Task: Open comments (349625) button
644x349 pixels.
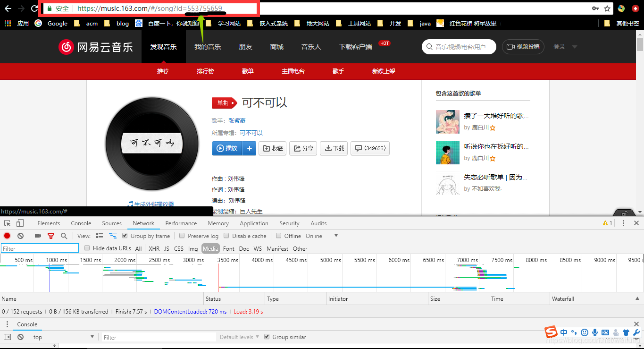Action: (370, 148)
